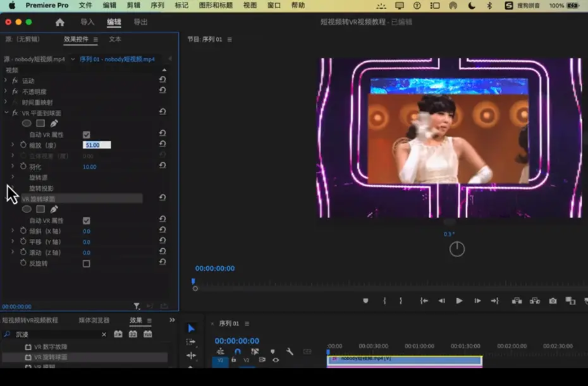The image size is (588, 386).
Task: Uncheck 自动 VR 属性 under VR 旋转球面
Action: coord(87,220)
